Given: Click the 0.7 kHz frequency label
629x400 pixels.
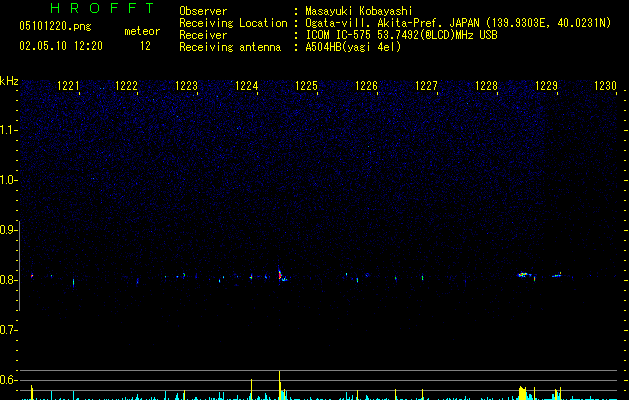Looking at the screenshot, I should (x=8, y=330).
